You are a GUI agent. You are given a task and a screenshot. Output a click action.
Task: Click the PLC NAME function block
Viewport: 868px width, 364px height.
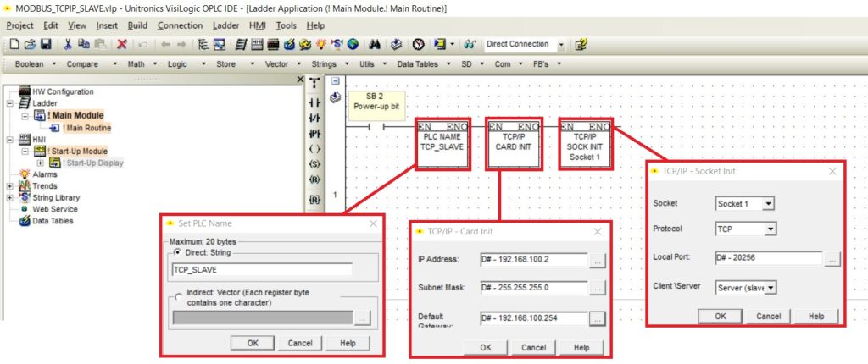click(x=443, y=145)
